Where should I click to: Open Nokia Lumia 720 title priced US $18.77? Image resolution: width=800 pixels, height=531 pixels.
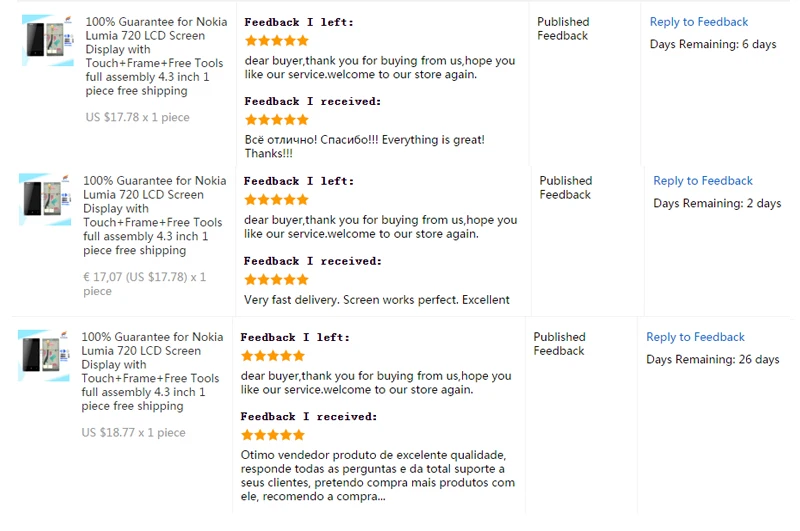point(152,371)
